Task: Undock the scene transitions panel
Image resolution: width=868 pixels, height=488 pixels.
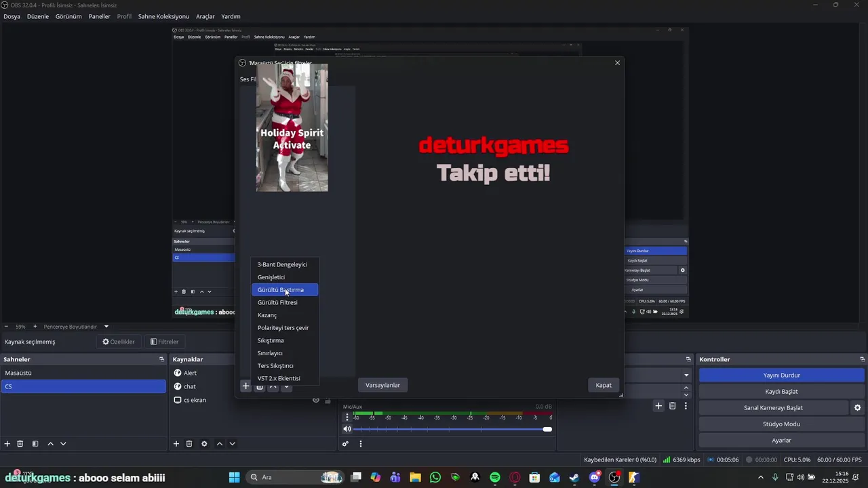Action: [x=688, y=359]
